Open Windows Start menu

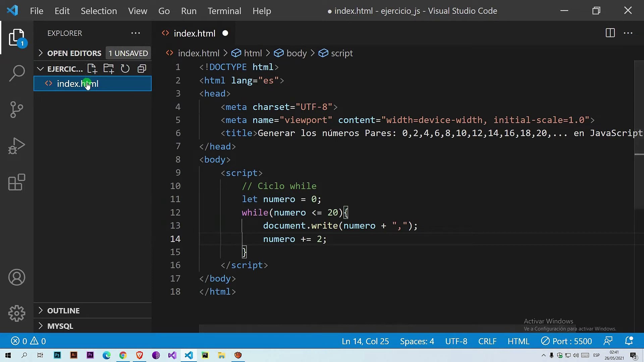coord(8,355)
